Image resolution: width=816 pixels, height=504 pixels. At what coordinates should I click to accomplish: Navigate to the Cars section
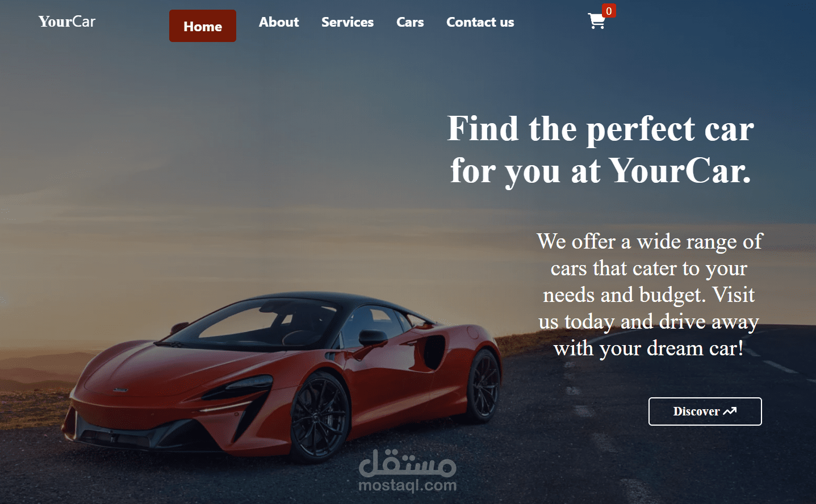[410, 22]
